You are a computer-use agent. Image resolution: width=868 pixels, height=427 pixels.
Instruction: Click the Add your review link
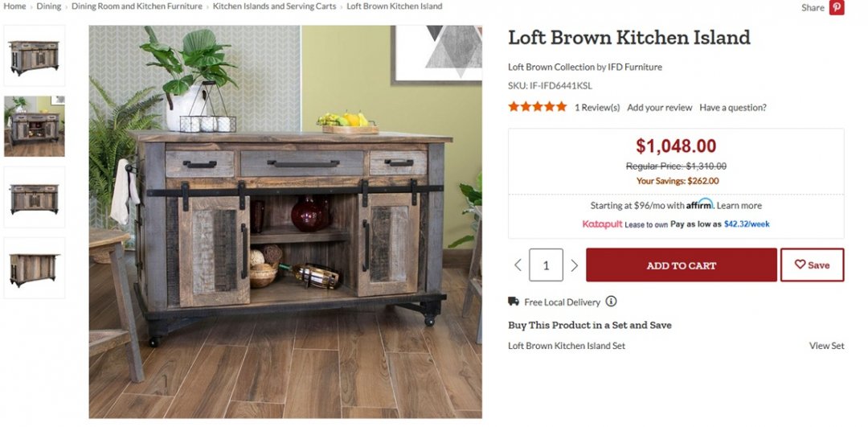(659, 107)
